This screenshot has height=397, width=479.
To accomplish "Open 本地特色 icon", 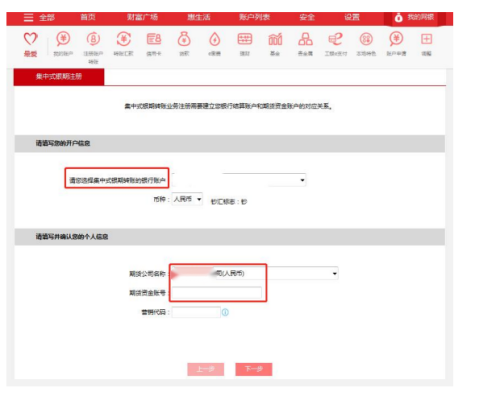I will pyautogui.click(x=366, y=43).
